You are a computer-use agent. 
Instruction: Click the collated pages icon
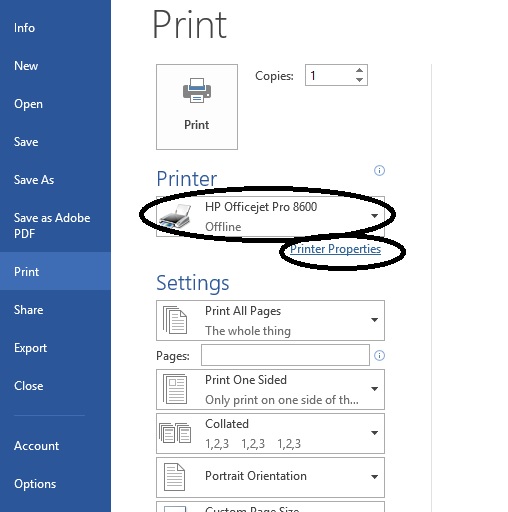175,433
